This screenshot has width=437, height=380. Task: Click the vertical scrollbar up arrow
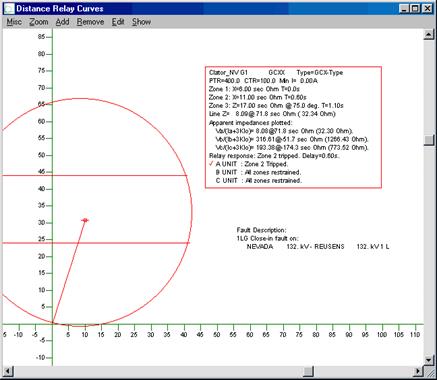pyautogui.click(x=429, y=35)
